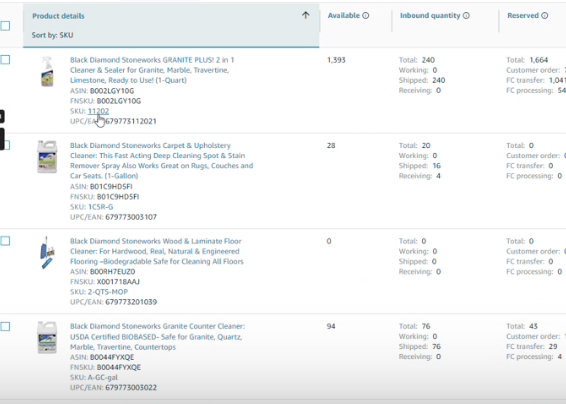
Task: Open the Wood & Laminate Floor Cleaner link
Action: [157, 251]
